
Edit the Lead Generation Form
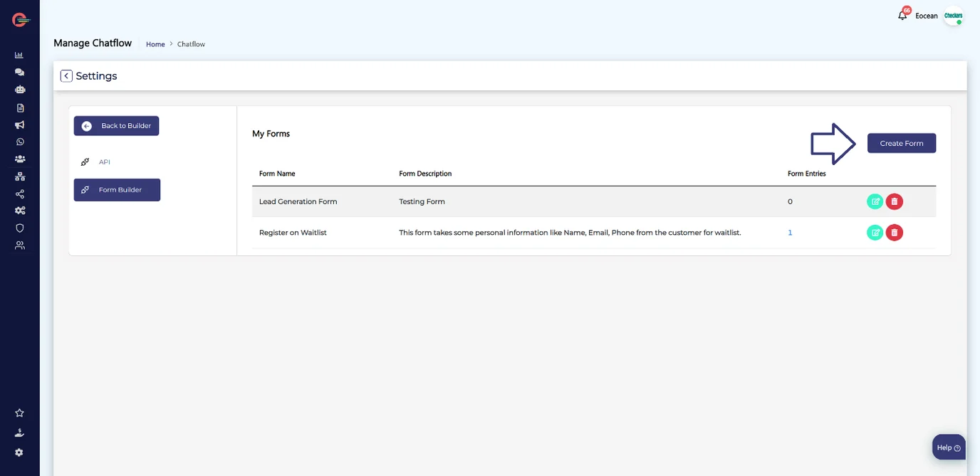tap(875, 201)
